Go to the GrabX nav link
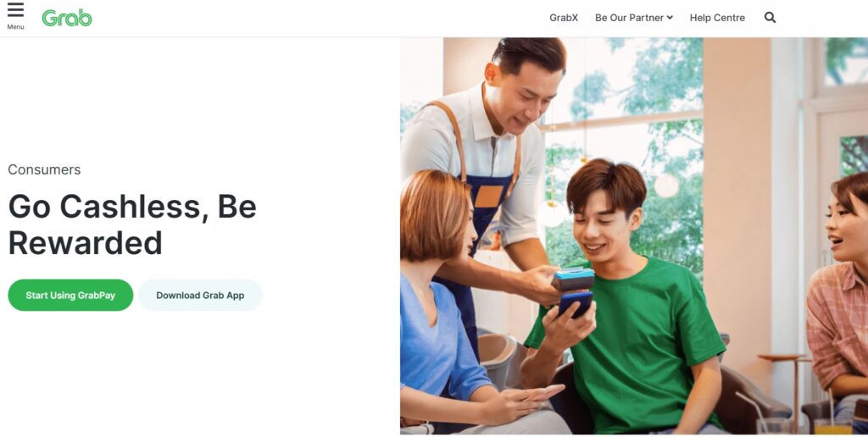The width and height of the screenshot is (868, 437). pos(564,18)
